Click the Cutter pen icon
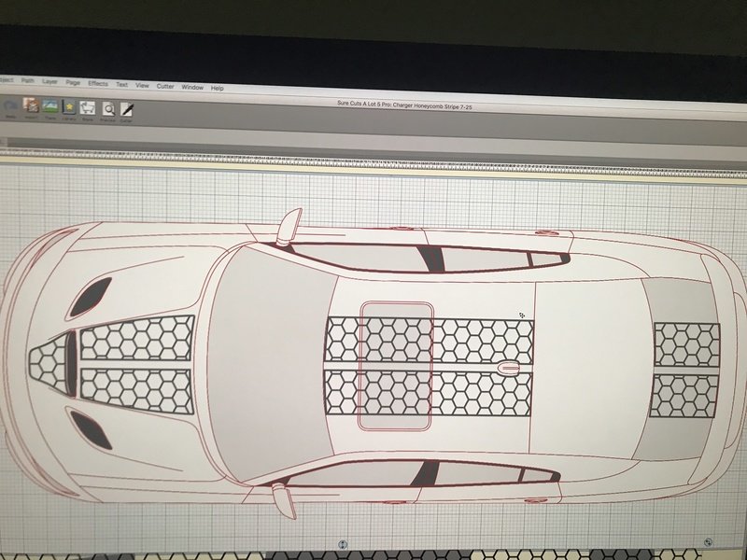The height and width of the screenshot is (560, 747). (x=127, y=110)
